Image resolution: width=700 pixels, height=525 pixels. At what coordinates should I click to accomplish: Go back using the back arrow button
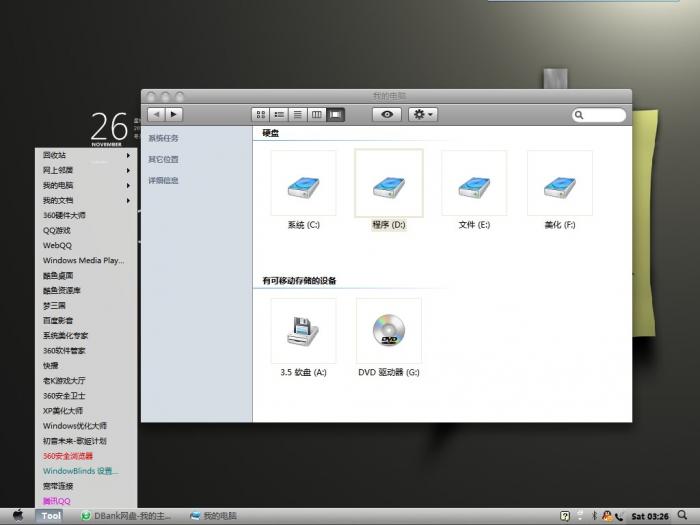(156, 115)
